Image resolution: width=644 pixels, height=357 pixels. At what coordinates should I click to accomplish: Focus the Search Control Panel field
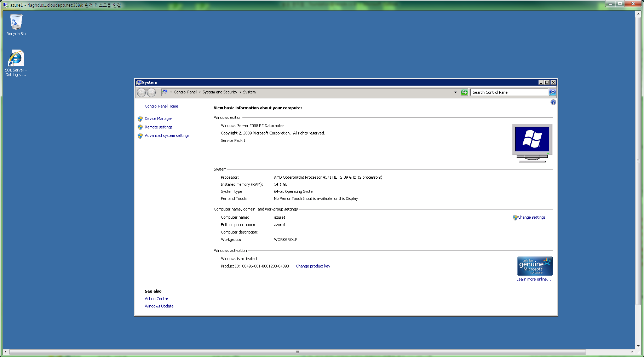coord(509,92)
